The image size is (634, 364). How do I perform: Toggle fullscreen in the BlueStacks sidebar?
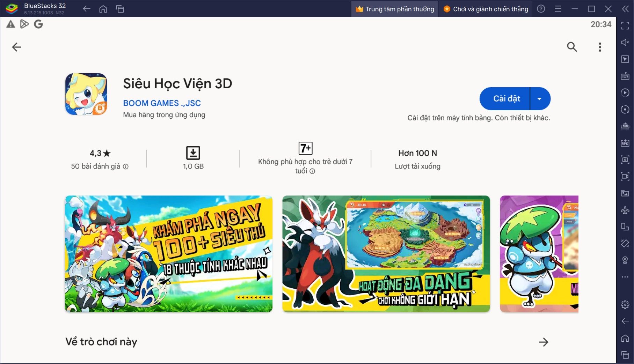(625, 25)
